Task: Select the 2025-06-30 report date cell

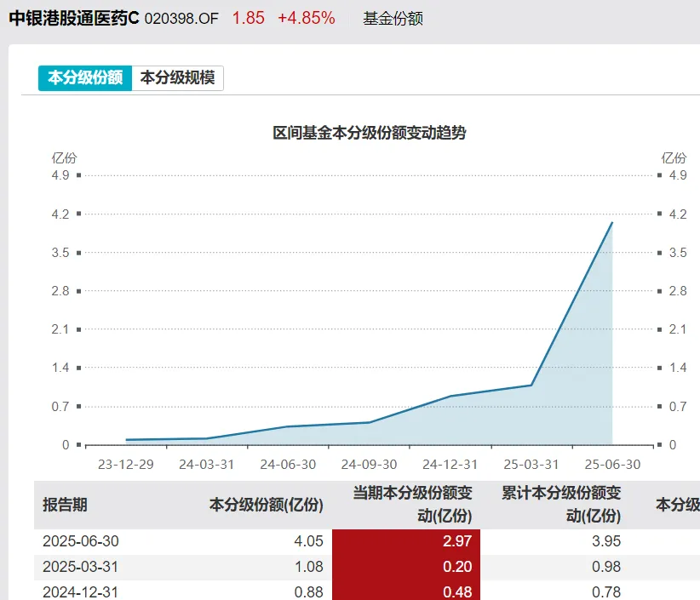Action: 81,541
